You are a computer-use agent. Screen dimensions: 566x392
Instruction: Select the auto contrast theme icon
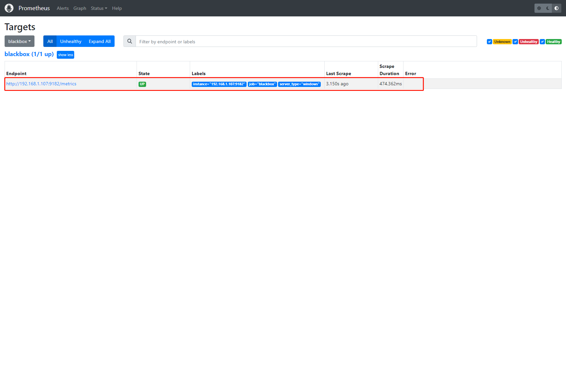(556, 8)
